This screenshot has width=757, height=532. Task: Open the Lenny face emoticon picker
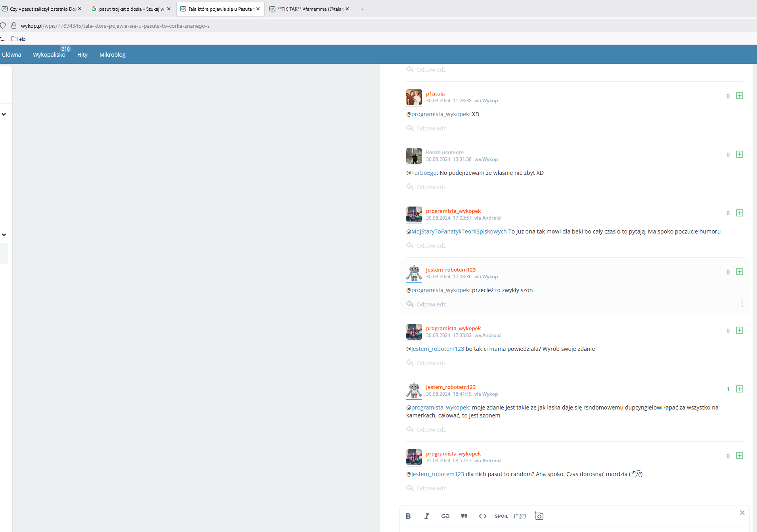(520, 516)
